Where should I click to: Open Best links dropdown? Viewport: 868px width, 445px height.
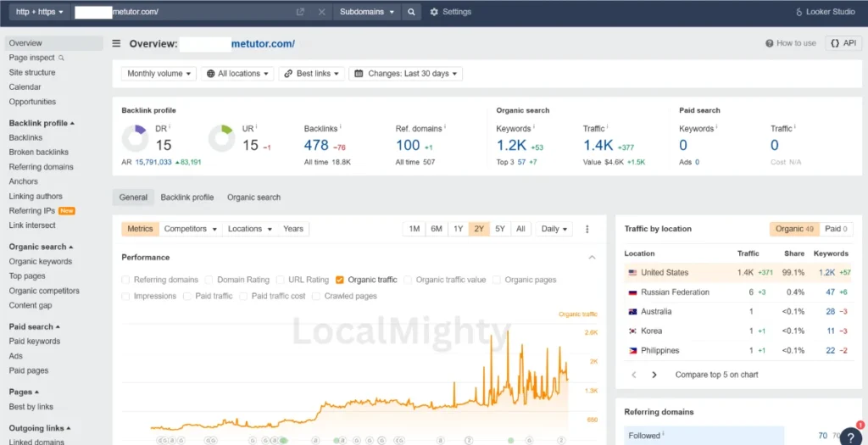[x=312, y=74]
